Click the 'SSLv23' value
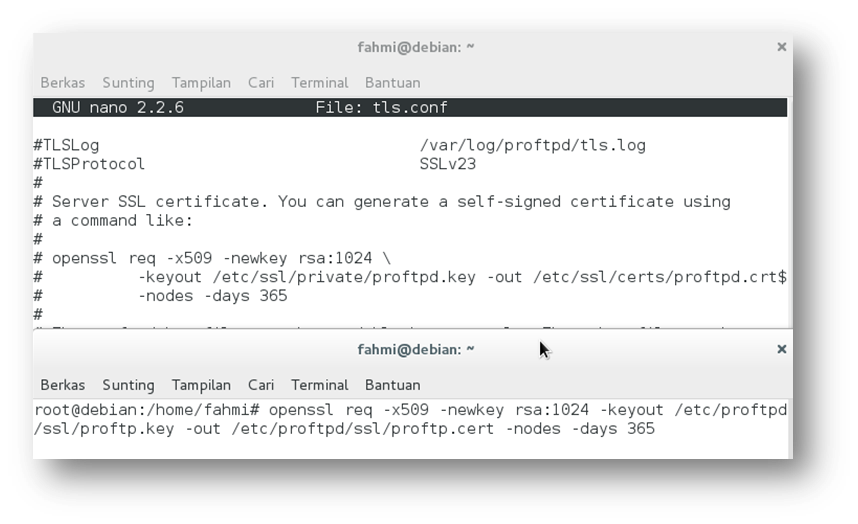The image size is (858, 524). [x=448, y=164]
